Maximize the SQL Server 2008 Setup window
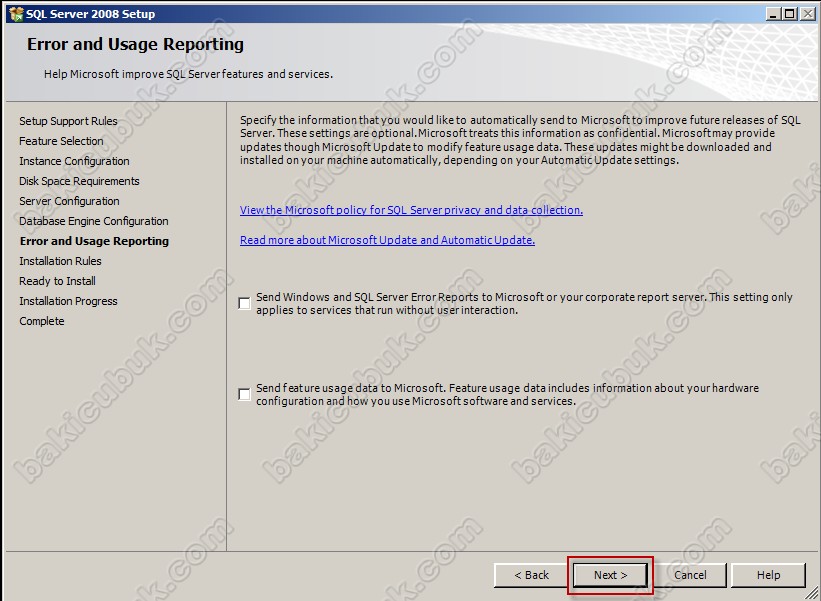This screenshot has height=601, width=821. (790, 14)
